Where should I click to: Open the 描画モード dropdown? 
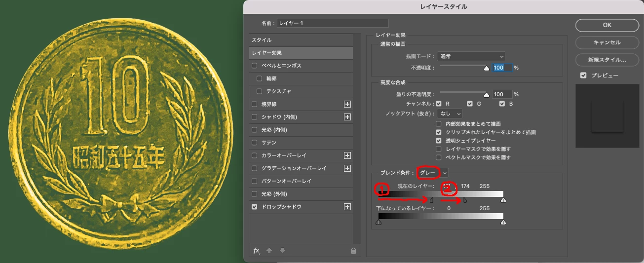[x=471, y=56]
